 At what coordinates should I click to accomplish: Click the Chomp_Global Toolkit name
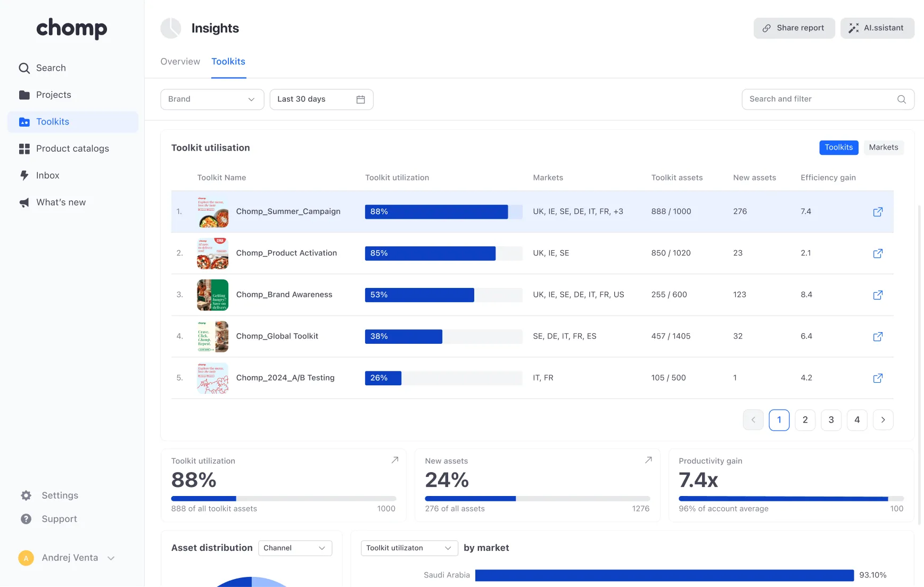[277, 336]
